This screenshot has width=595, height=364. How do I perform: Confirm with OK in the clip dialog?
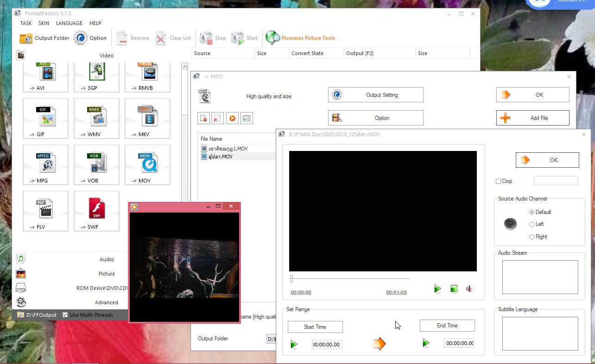[x=547, y=160]
